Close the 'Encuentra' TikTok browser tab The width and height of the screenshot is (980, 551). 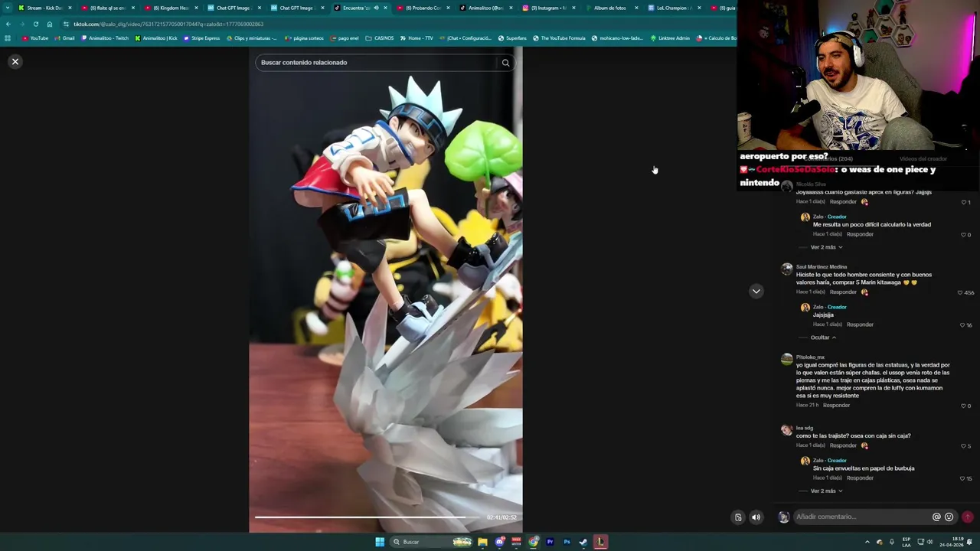pos(385,8)
